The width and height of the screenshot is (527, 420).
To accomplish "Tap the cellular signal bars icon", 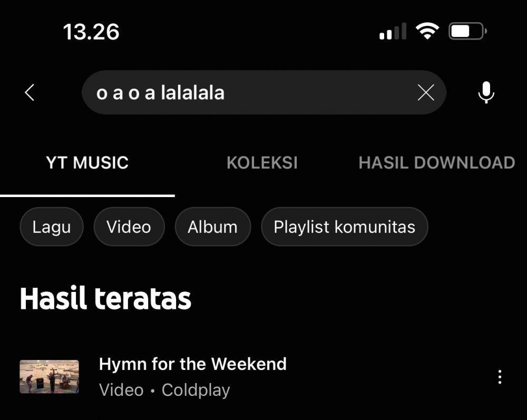I will 393,32.
